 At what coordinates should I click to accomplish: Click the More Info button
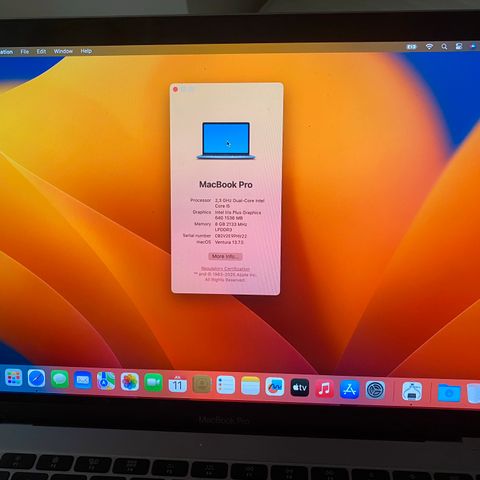(x=225, y=256)
